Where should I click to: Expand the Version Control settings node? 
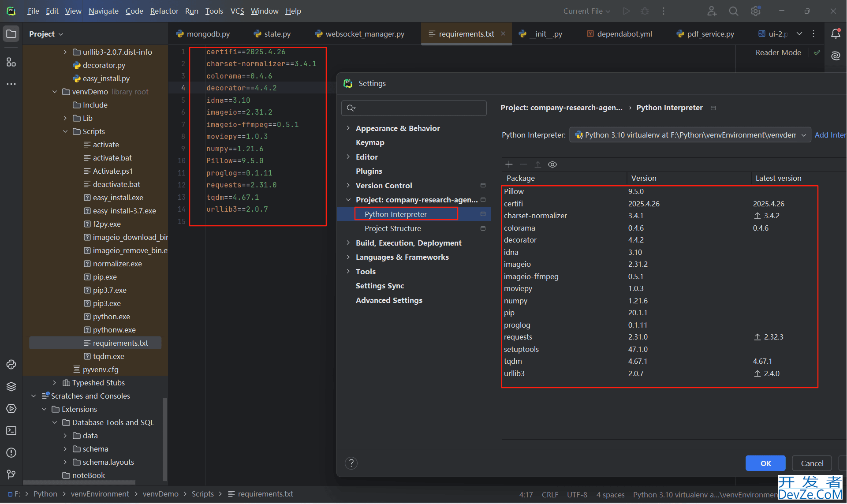click(x=348, y=186)
